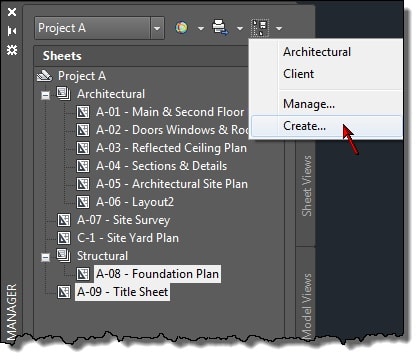Viewport: 419px width, 362px height.
Task: Open Manage... from selections menu
Action: [x=309, y=104]
